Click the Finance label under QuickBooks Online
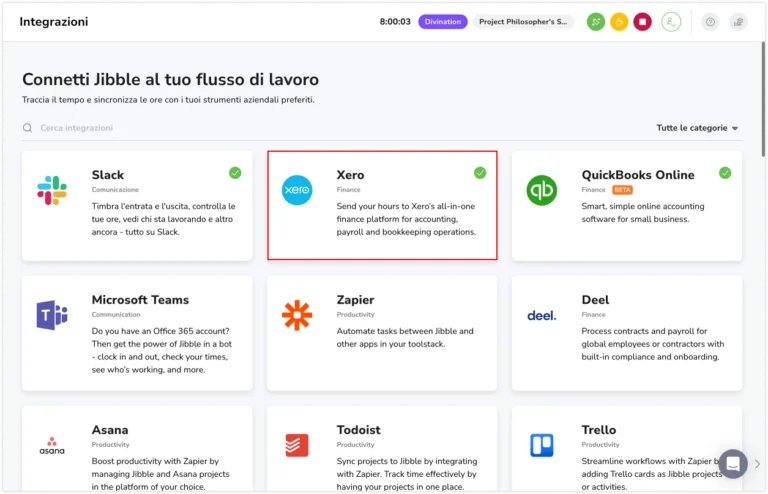The width and height of the screenshot is (768, 494). pyautogui.click(x=594, y=189)
